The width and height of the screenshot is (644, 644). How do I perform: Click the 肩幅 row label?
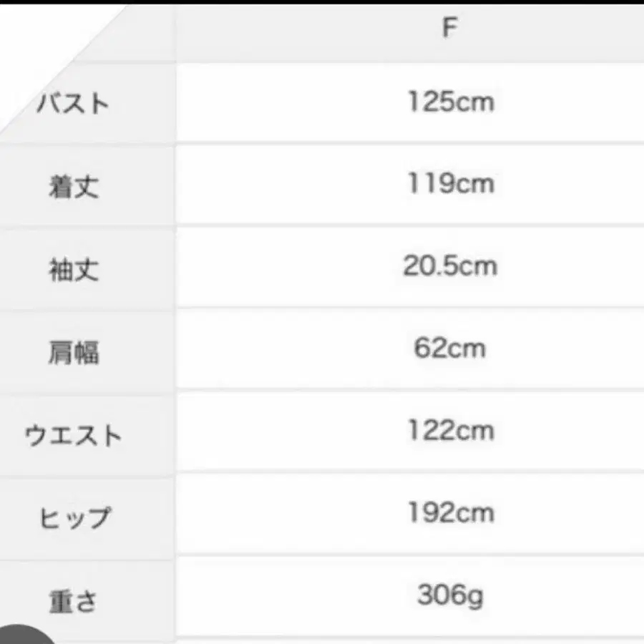click(x=74, y=352)
